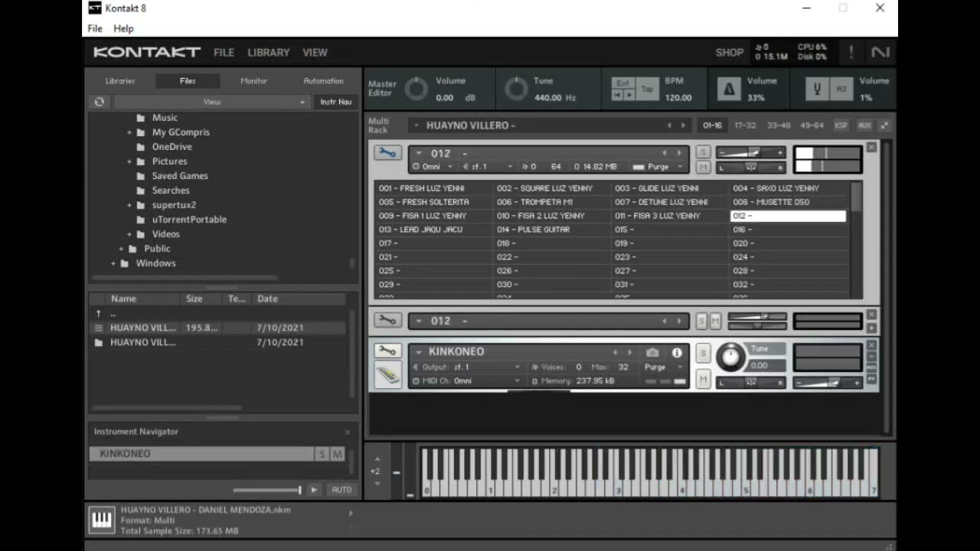This screenshot has width=980, height=551.
Task: Open the snapshot camera icon on KINKONEO
Action: point(652,353)
